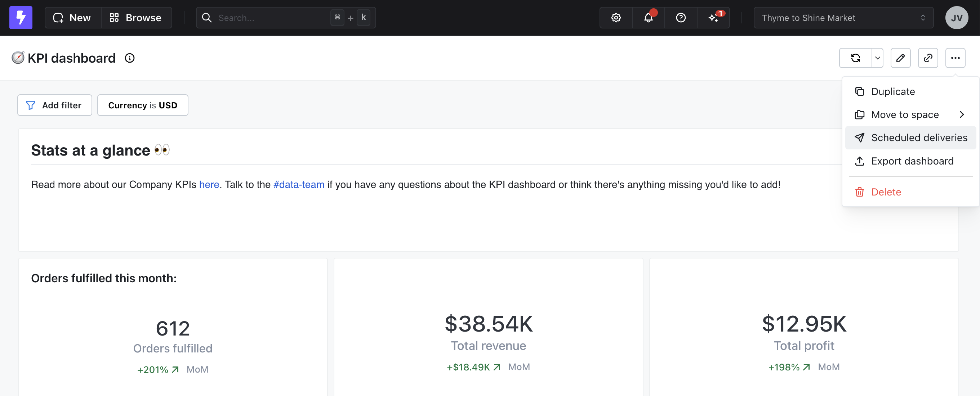
Task: Expand the refresh options dropdown arrow
Action: coord(877,58)
